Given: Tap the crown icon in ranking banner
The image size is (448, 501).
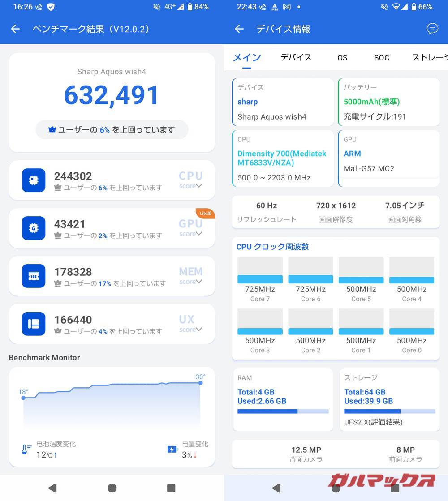Looking at the screenshot, I should point(52,130).
